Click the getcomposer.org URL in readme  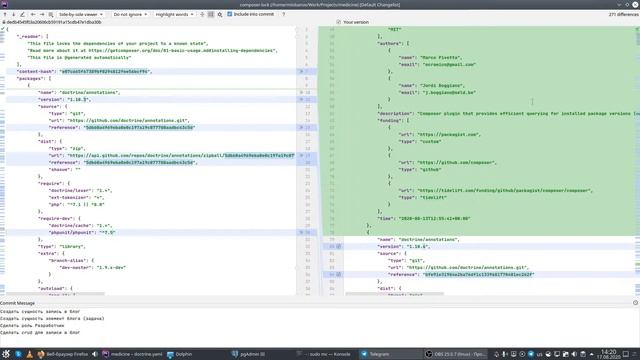point(181,51)
